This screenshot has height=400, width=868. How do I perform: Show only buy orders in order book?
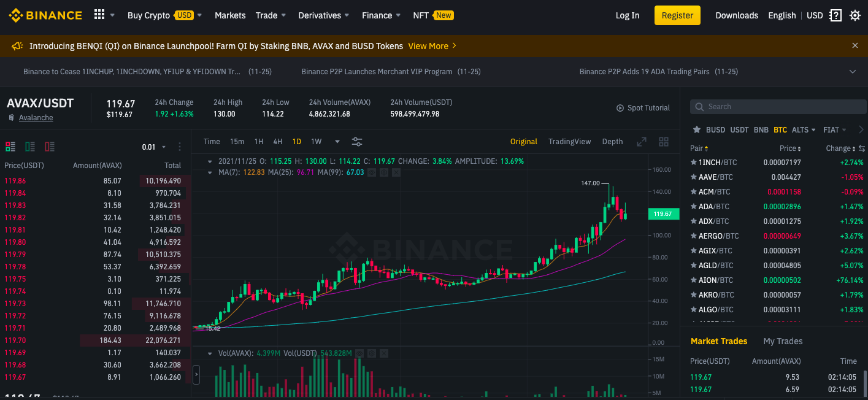pos(30,147)
